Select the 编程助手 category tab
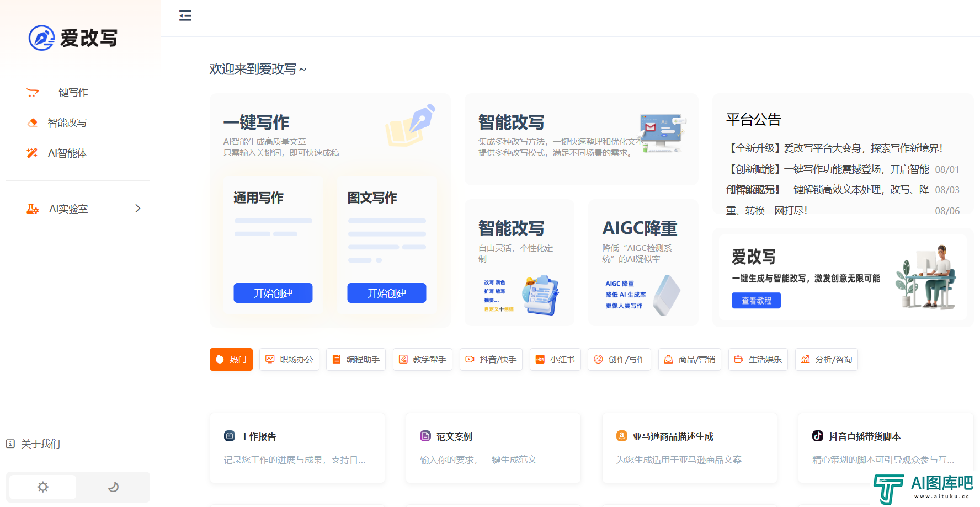The image size is (980, 507). (356, 359)
